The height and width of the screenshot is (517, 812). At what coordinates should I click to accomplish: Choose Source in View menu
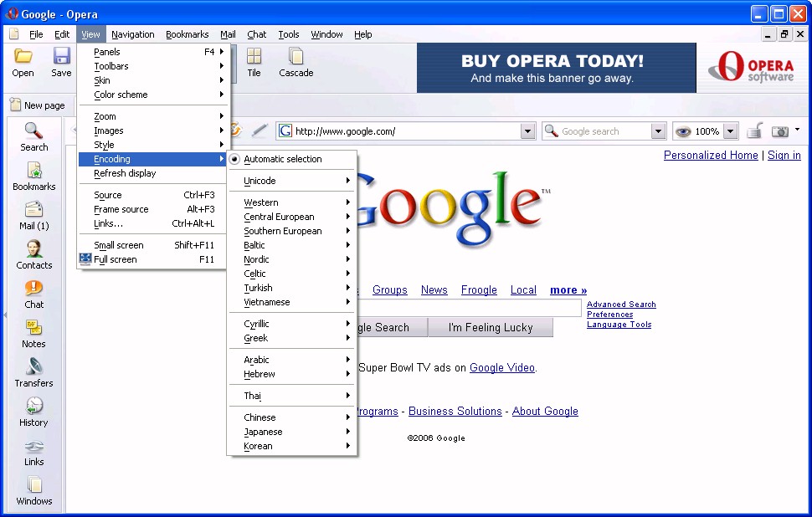(x=152, y=195)
